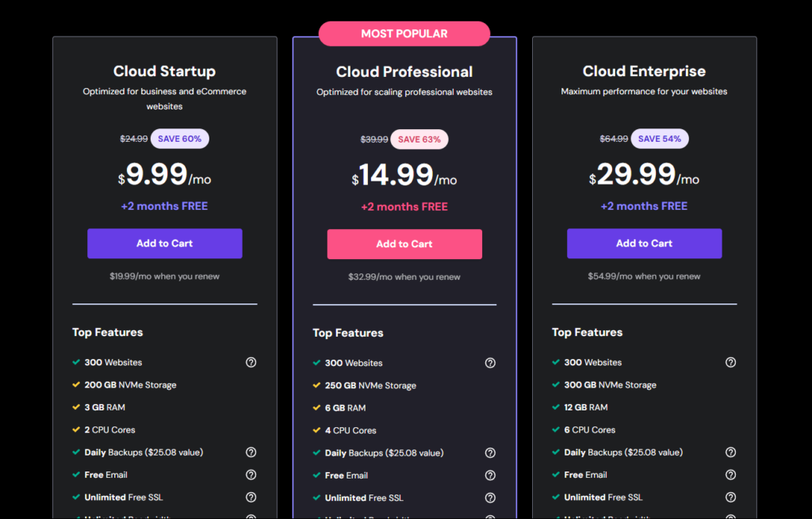Viewport: 812px width, 519px height.
Task: Open help icon for Professional 300 Websites
Action: [x=490, y=363]
